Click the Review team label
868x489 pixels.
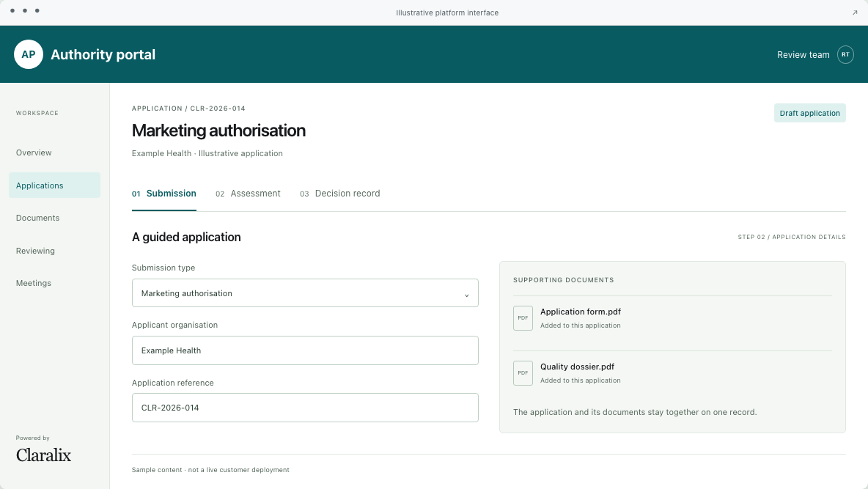click(x=803, y=55)
